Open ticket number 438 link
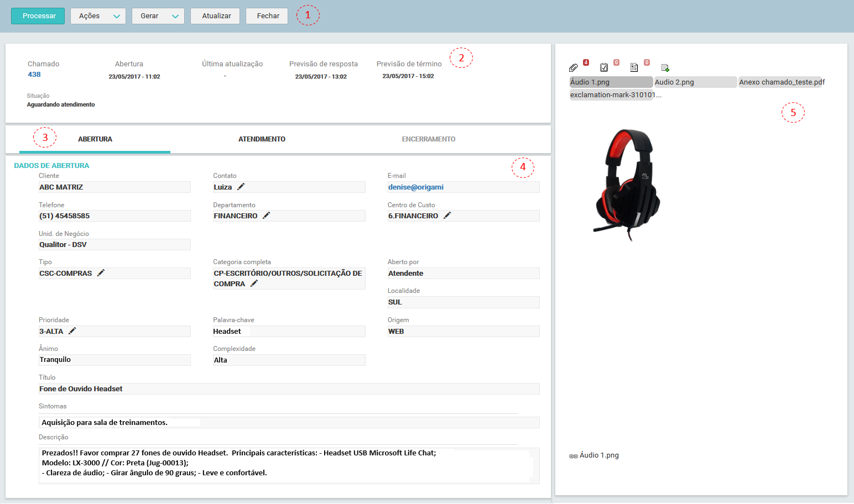Image resolution: width=854 pixels, height=504 pixels. pyautogui.click(x=34, y=75)
